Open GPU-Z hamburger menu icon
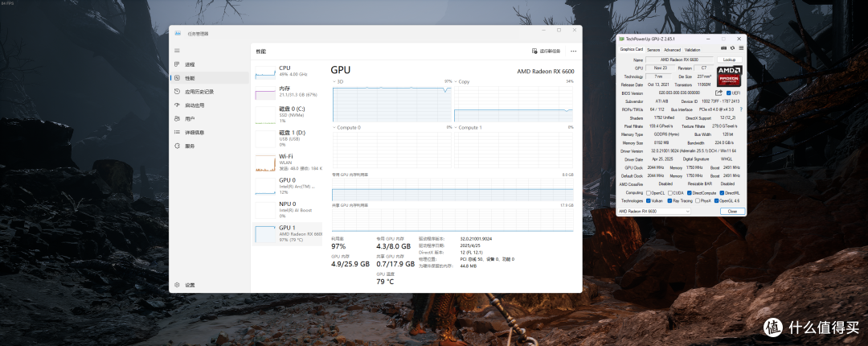Image resolution: width=868 pixels, height=346 pixels. 741,48
